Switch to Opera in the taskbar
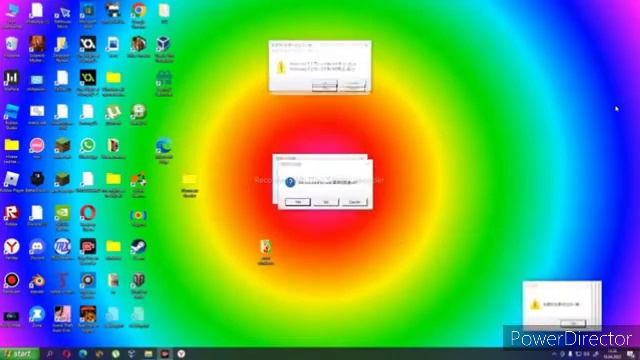640x360 pixels. (67, 354)
